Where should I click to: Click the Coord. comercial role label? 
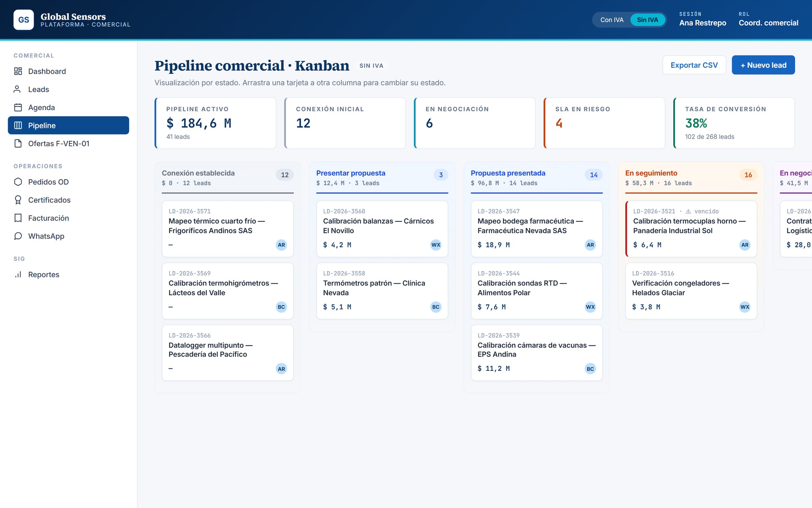point(768,23)
